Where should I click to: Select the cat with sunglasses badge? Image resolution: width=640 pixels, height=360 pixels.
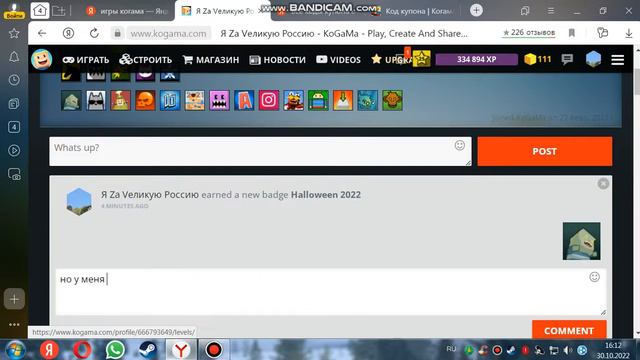coord(96,100)
